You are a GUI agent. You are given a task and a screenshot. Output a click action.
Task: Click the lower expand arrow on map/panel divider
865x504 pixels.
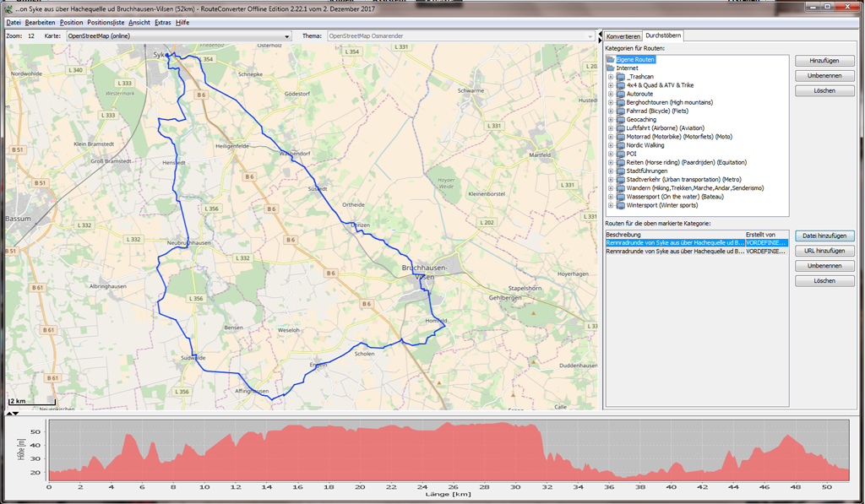click(601, 41)
